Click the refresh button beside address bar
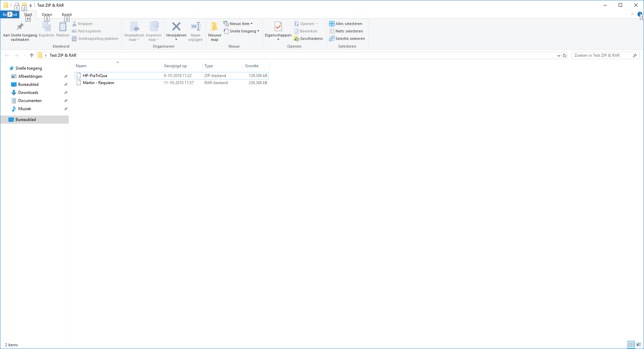The height and width of the screenshot is (349, 644). click(x=565, y=55)
